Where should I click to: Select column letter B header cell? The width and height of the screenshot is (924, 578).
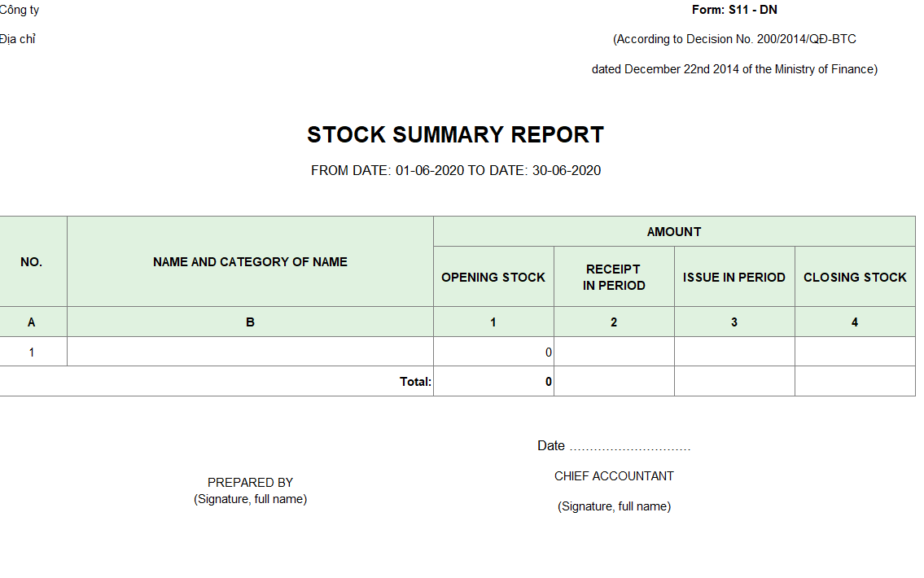click(x=251, y=322)
